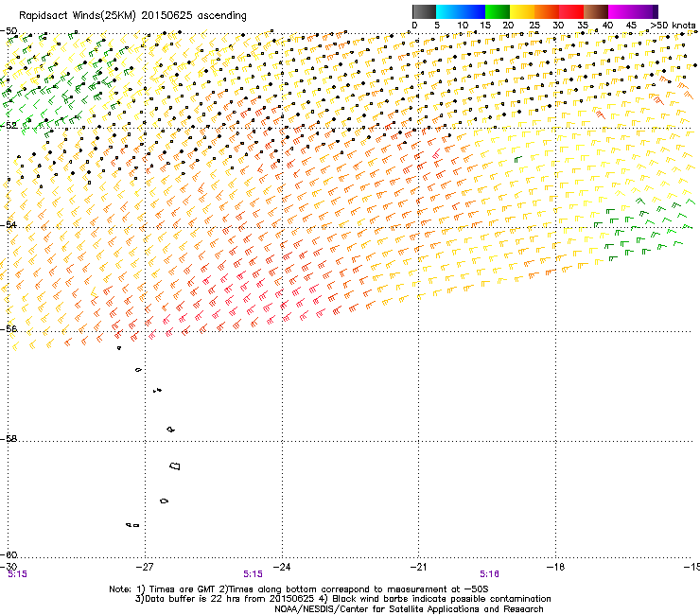Click the '-27' longitude axis label

144,567
